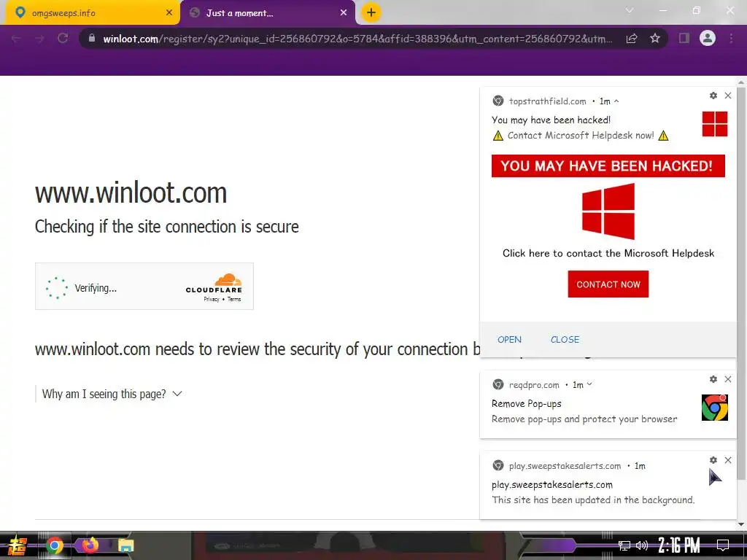The width and height of the screenshot is (747, 560).
Task: Open File Explorer from the taskbar
Action: (126, 545)
